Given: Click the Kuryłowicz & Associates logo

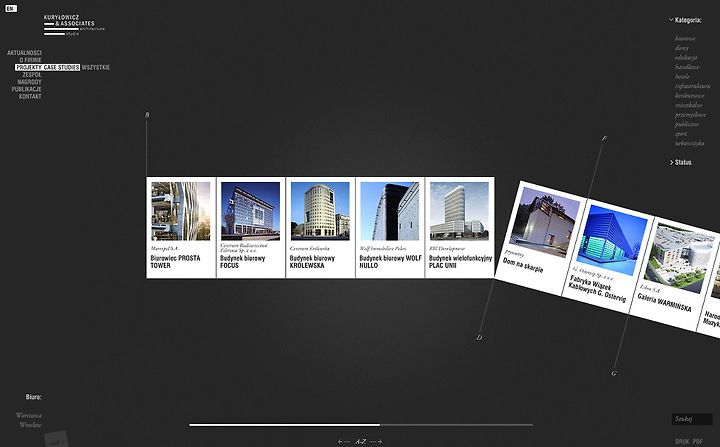Looking at the screenshot, I should point(74,25).
